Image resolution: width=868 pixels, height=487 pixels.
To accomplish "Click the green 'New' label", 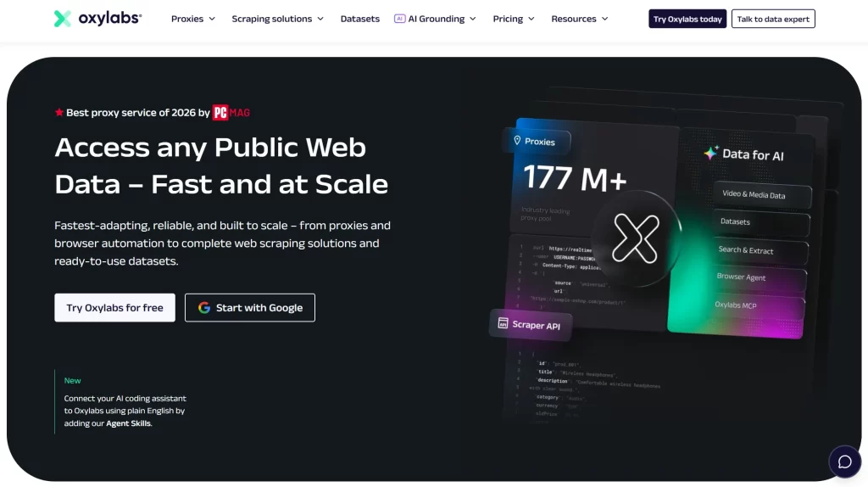I will click(73, 381).
